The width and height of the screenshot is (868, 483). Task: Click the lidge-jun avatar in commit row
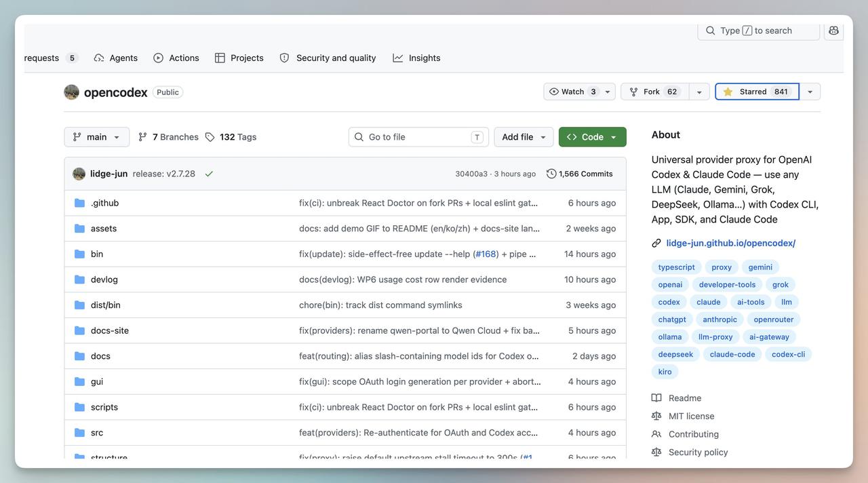(79, 174)
